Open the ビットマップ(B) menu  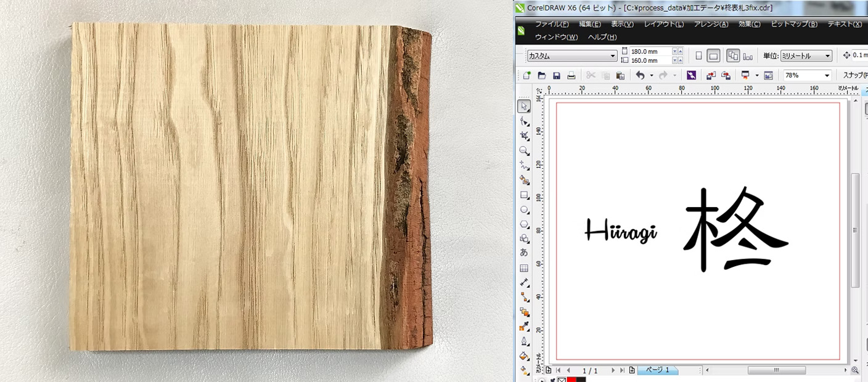click(794, 24)
